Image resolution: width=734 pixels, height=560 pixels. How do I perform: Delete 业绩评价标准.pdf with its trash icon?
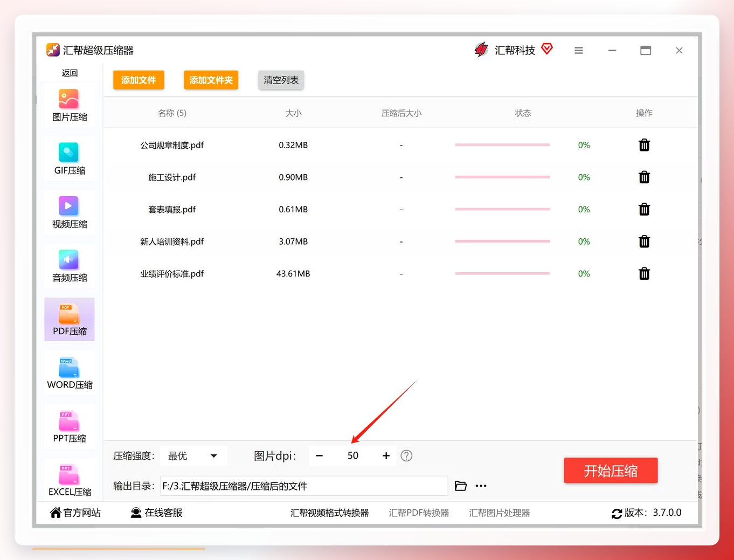[644, 274]
